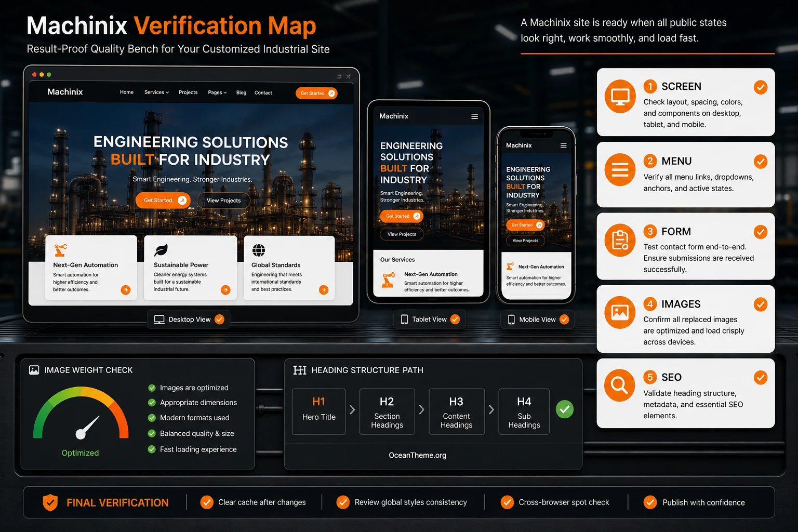Open Blog in the desktop navigation
Image resolution: width=798 pixels, height=532 pixels.
click(241, 92)
